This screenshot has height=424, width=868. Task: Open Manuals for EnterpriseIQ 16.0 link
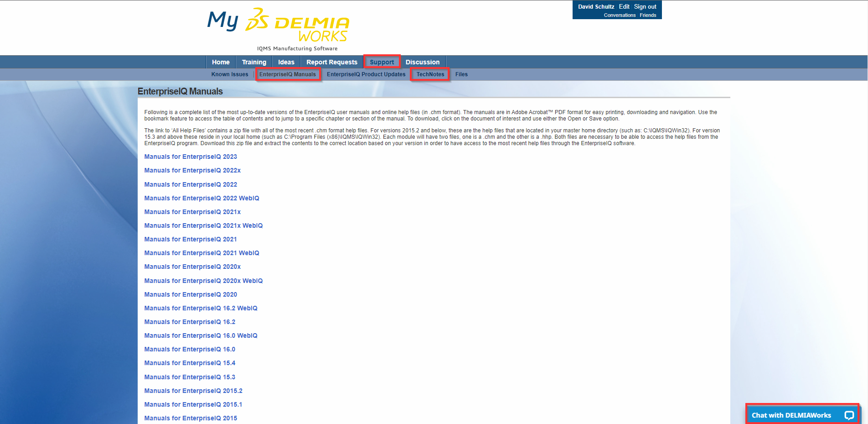190,349
